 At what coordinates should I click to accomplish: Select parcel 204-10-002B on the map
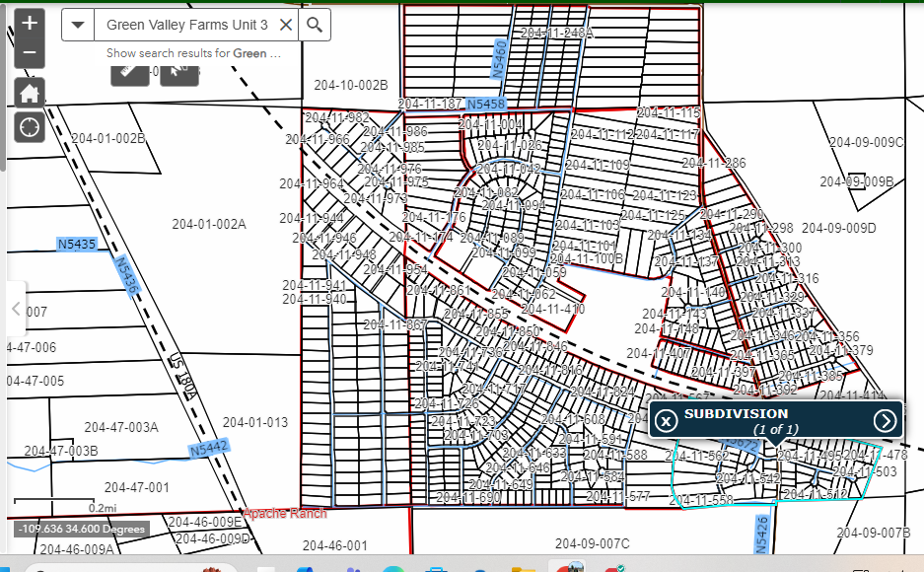[x=351, y=86]
